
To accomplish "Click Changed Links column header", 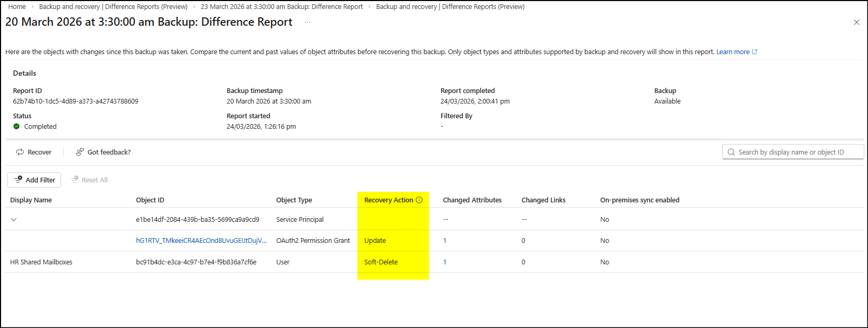I will tap(543, 200).
